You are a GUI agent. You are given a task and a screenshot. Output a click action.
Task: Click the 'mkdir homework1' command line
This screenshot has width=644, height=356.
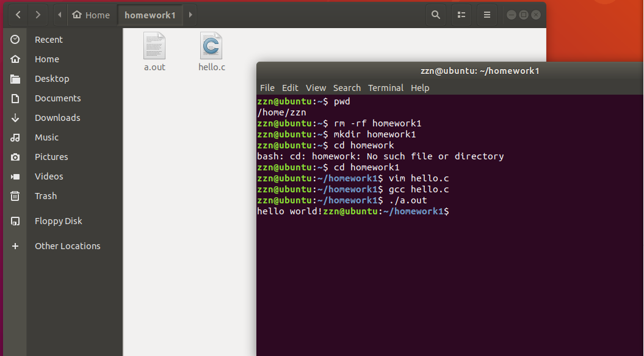click(336, 134)
